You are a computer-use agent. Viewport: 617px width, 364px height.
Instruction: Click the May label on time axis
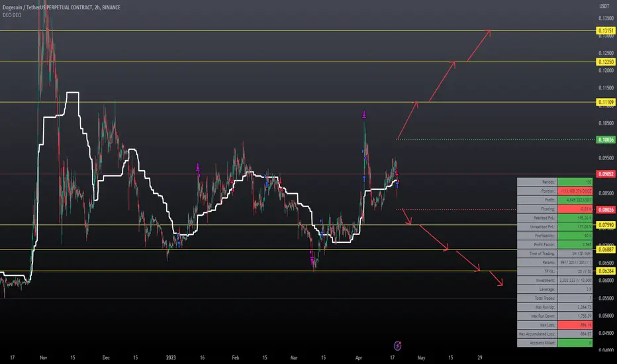(x=421, y=357)
